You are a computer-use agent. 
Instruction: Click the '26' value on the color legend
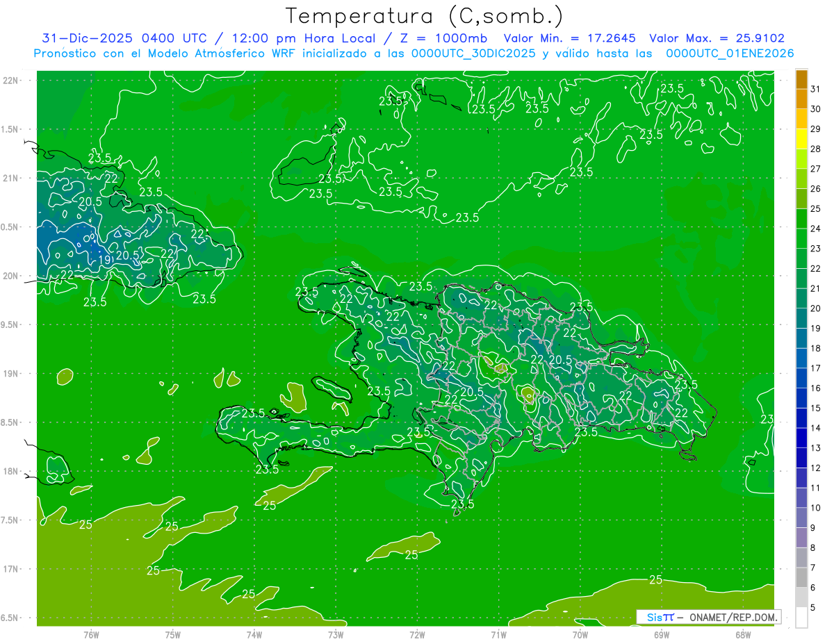816,189
